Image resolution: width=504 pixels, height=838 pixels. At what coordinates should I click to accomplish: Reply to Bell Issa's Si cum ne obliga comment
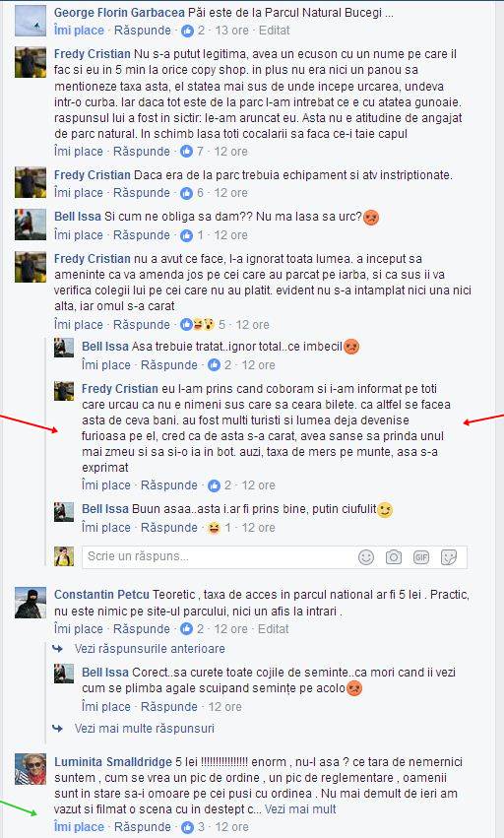142,235
